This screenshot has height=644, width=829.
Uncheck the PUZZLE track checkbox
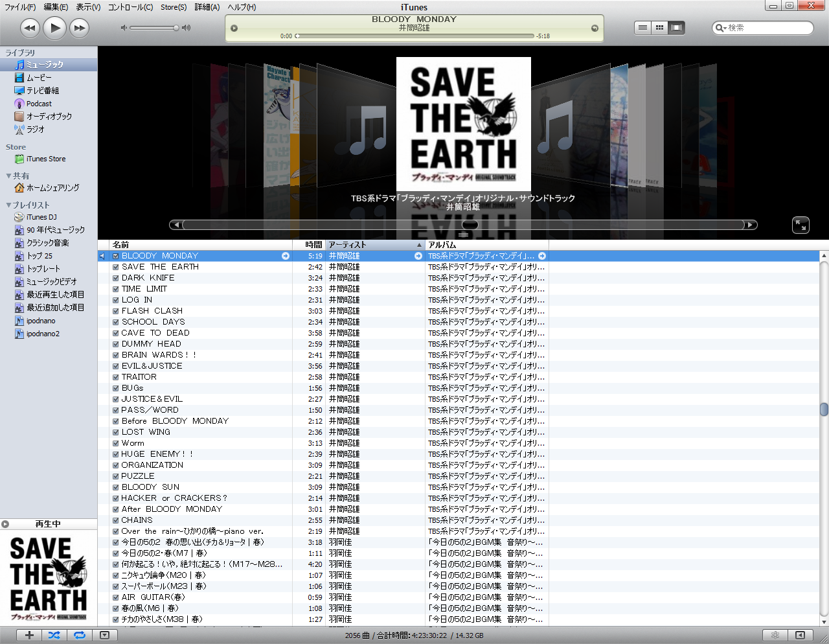116,476
